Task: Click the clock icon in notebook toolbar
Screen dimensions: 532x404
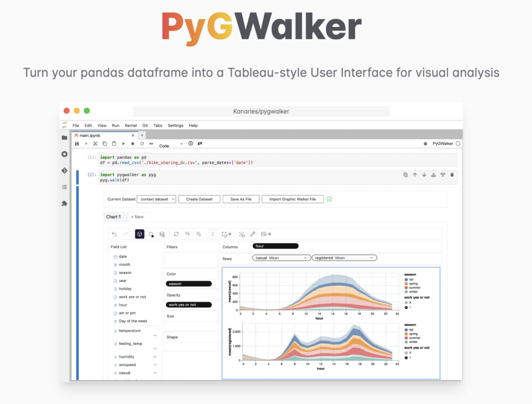Action: [x=191, y=143]
